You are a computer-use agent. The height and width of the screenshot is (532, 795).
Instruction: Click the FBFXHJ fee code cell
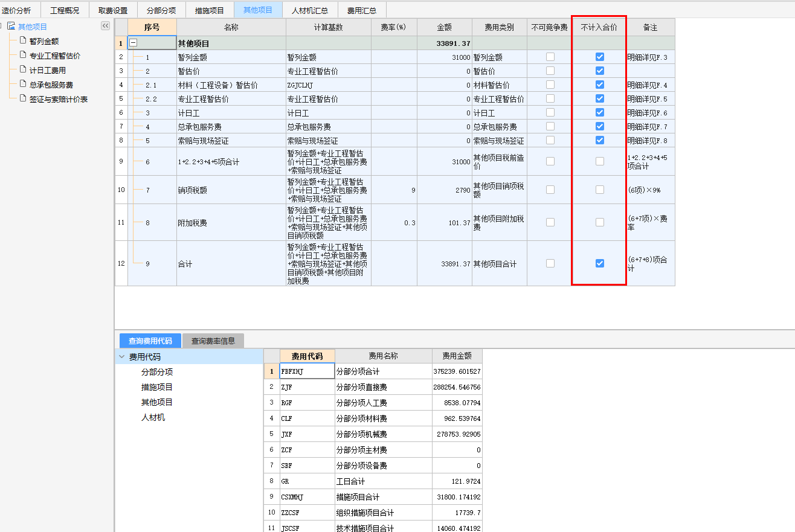click(x=307, y=371)
